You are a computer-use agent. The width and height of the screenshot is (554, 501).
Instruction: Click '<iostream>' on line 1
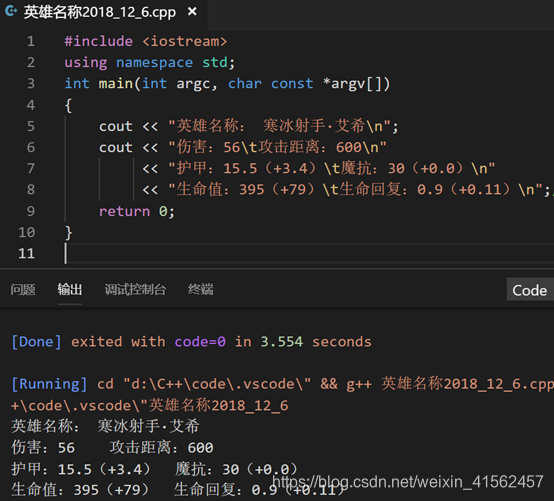tap(185, 41)
